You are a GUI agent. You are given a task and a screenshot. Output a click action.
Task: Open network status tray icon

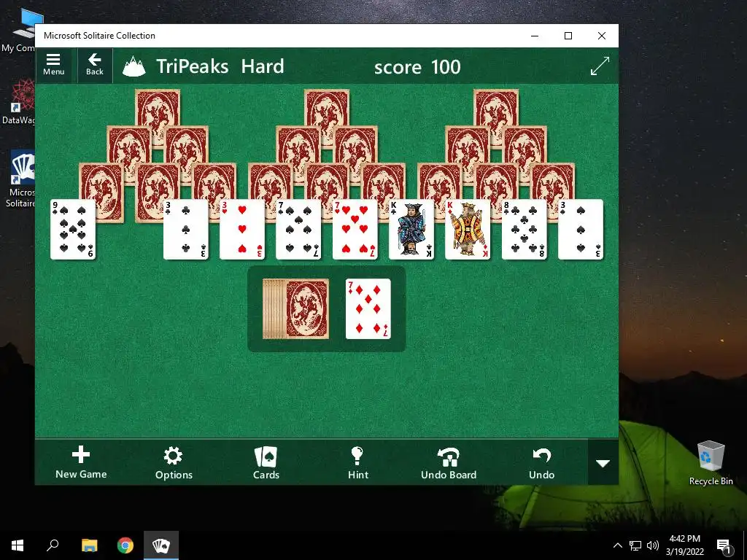coord(635,545)
